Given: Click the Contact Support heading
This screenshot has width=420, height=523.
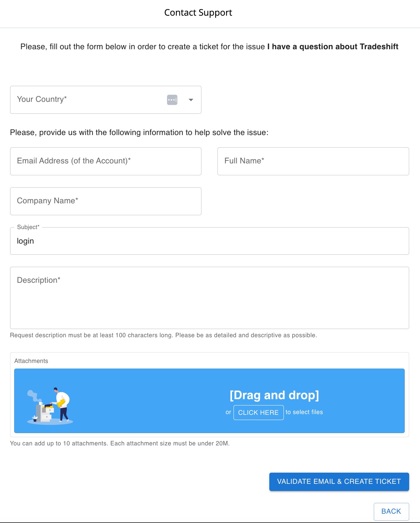Looking at the screenshot, I should coord(198,13).
